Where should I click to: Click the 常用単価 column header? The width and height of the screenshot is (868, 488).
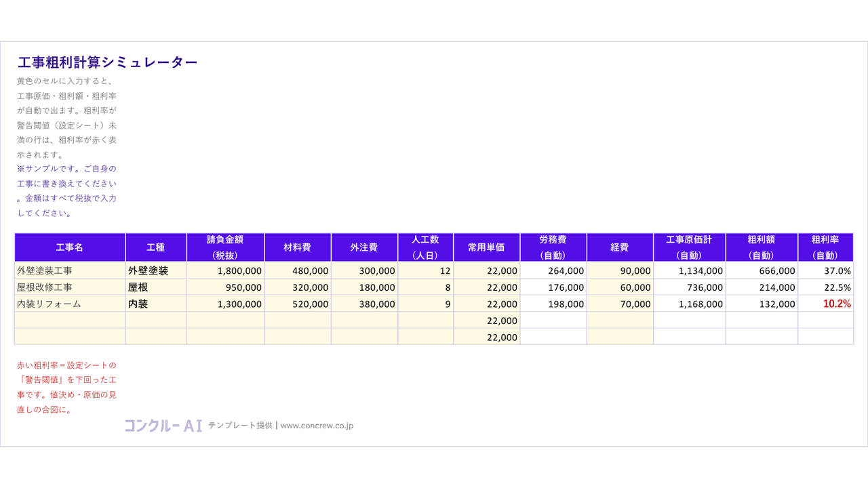click(486, 247)
